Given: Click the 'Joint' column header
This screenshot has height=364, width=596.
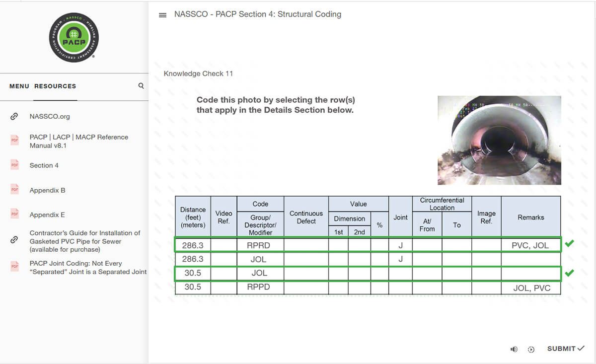Looking at the screenshot, I should click(x=400, y=217).
